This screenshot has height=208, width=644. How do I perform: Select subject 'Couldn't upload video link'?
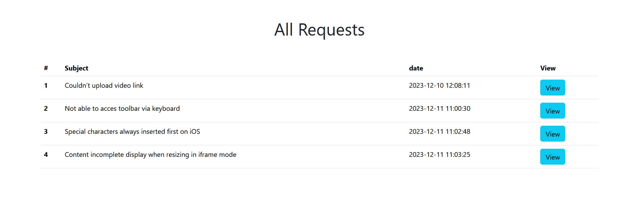[x=104, y=85]
